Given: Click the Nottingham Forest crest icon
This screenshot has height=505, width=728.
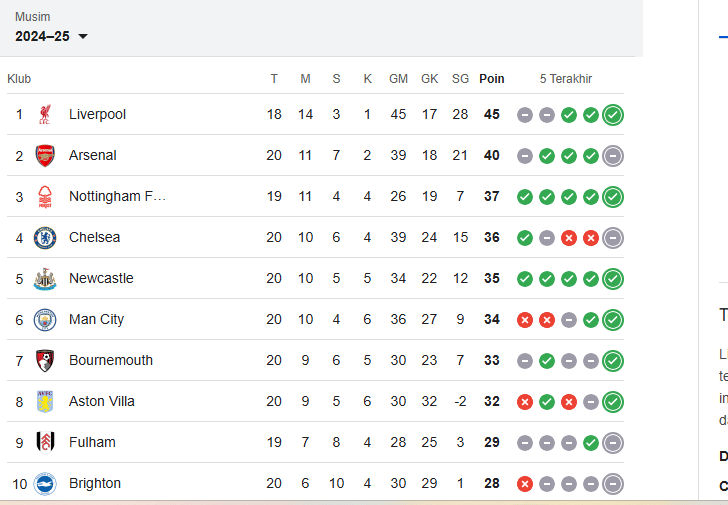Looking at the screenshot, I should (45, 196).
